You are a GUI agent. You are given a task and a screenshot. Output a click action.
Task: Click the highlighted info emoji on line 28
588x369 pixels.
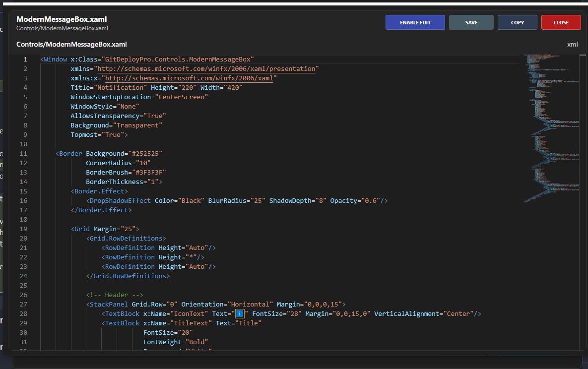(240, 313)
